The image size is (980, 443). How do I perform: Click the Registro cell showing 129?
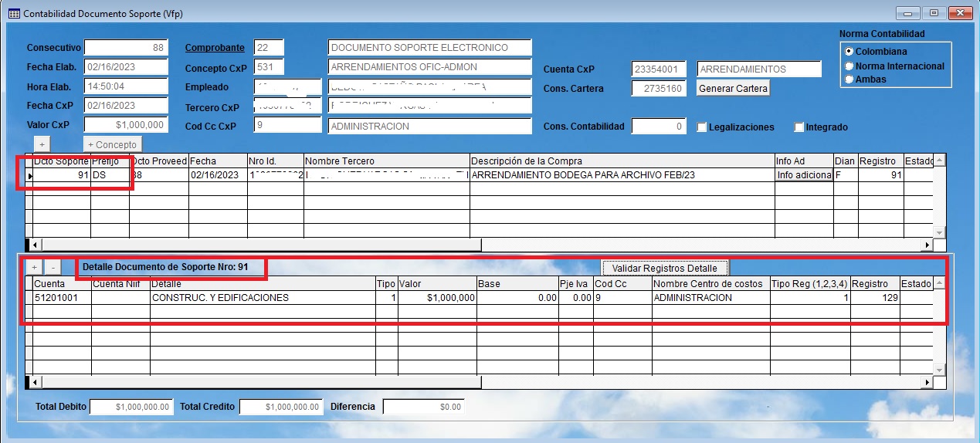click(x=875, y=297)
